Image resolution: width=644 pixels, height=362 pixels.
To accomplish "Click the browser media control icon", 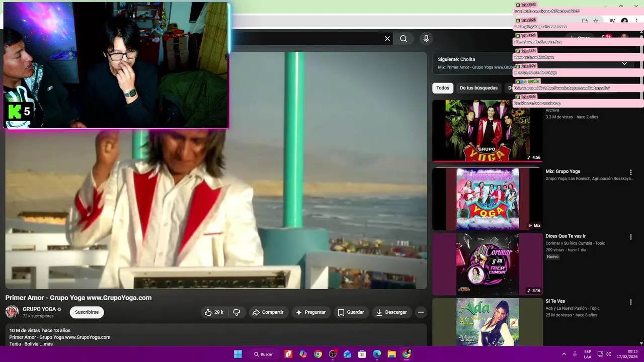I will (612, 21).
